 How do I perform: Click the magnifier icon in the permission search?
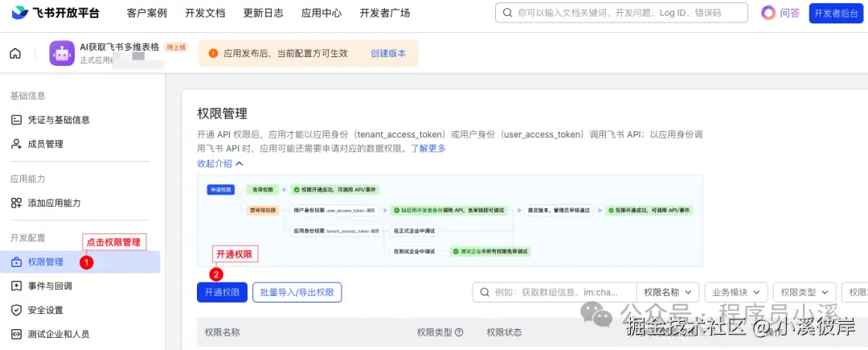pos(485,292)
